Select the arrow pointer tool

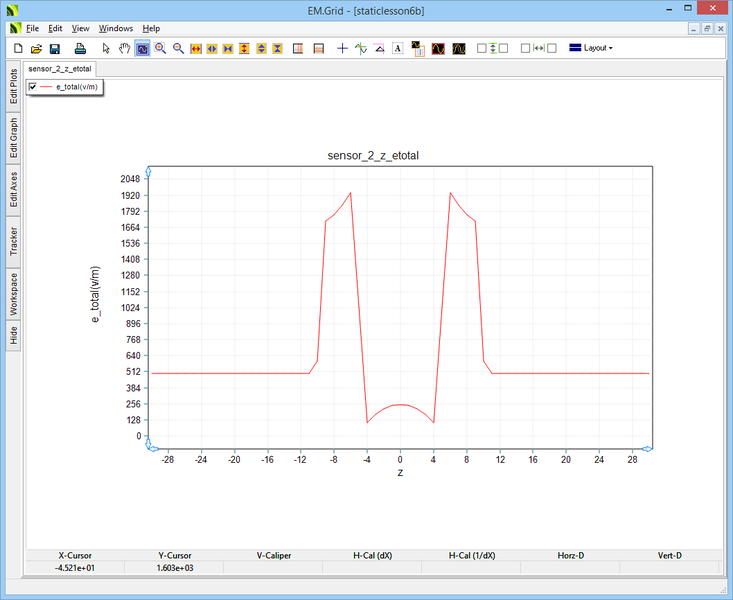[106, 48]
